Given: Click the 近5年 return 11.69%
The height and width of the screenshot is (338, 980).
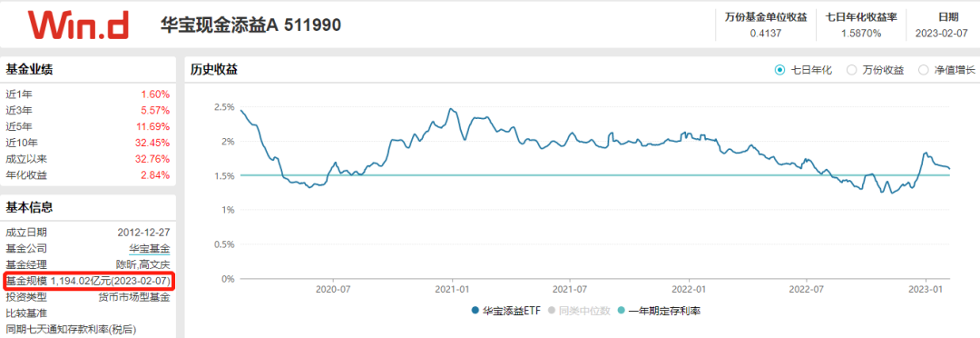Looking at the screenshot, I should tap(152, 127).
